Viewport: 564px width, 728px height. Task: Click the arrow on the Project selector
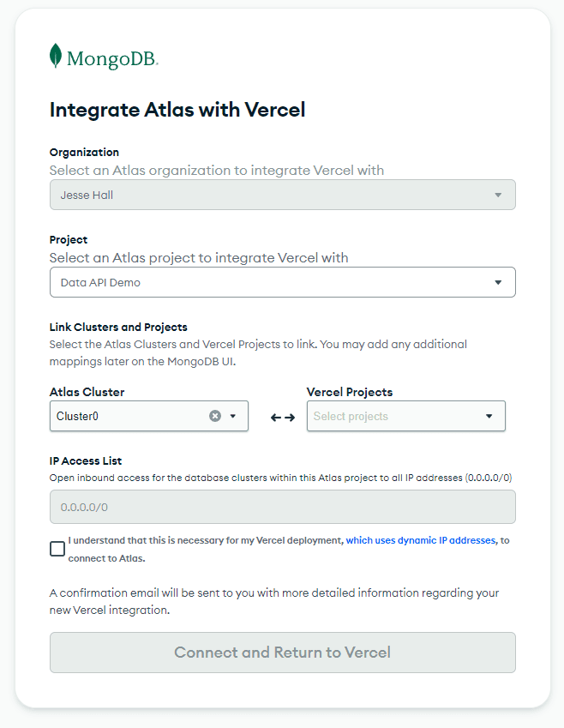pyautogui.click(x=498, y=283)
